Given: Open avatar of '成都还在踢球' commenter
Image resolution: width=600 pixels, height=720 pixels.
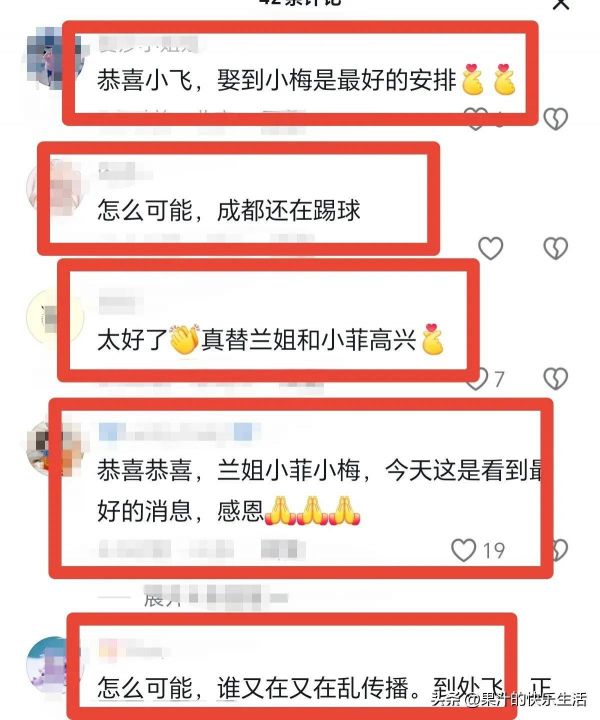Looking at the screenshot, I should [x=54, y=187].
